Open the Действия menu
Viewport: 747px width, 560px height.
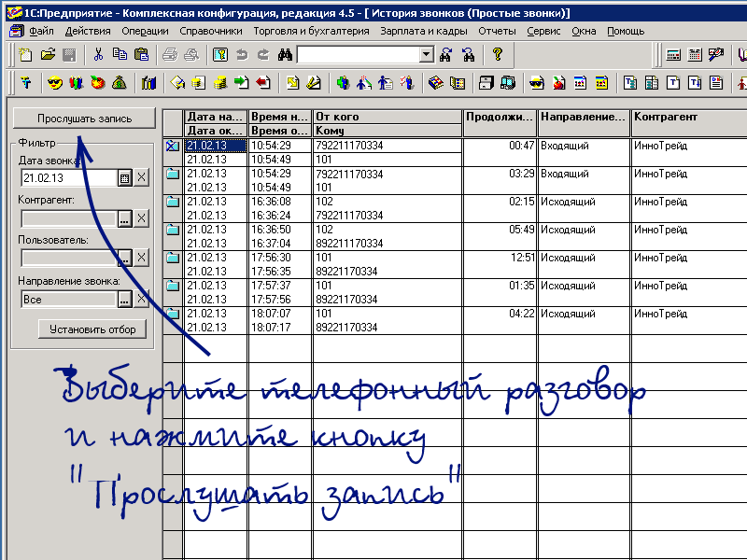click(x=88, y=31)
